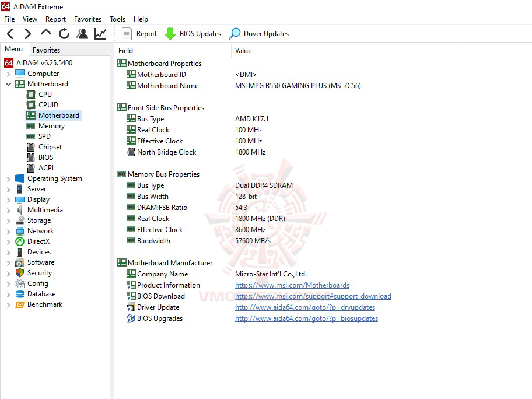Click the Benchmark icon in the tree
Viewport: 532px width, 399px height.
point(20,304)
